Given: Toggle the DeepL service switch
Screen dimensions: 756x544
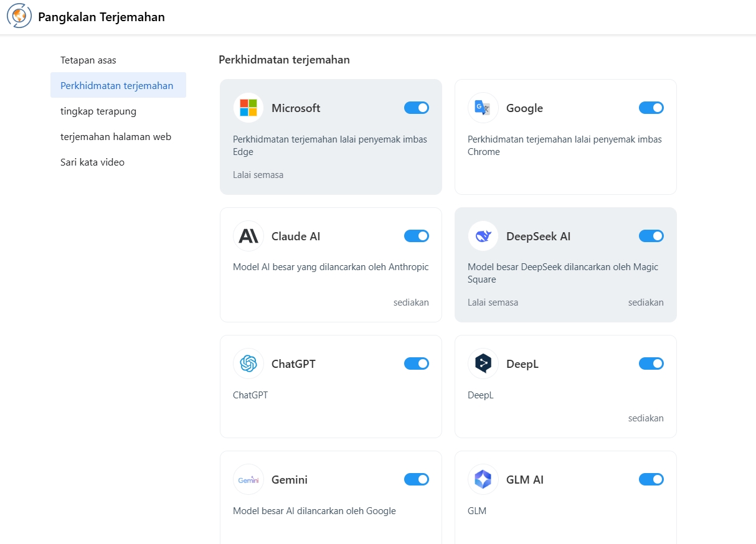Looking at the screenshot, I should tap(651, 363).
